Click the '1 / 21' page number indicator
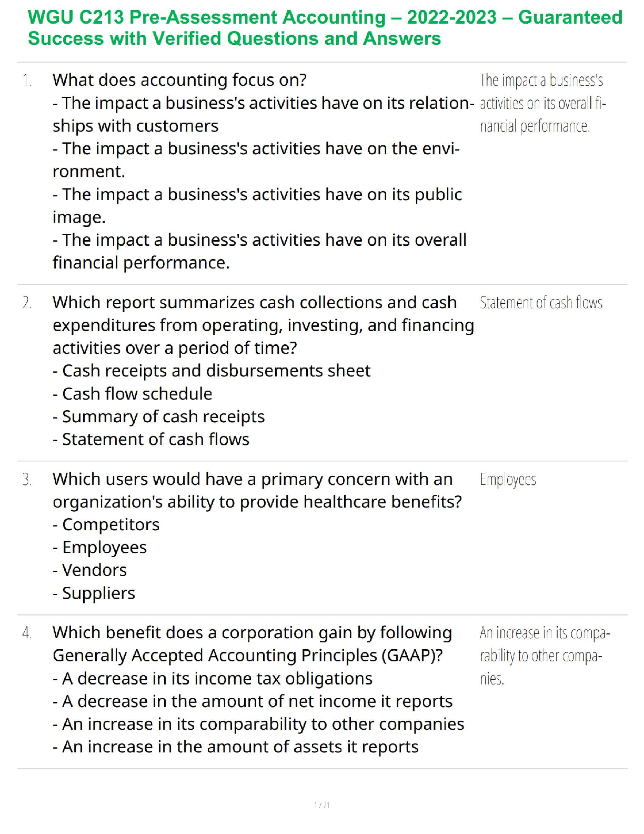This screenshot has width=644, height=834. click(x=321, y=805)
